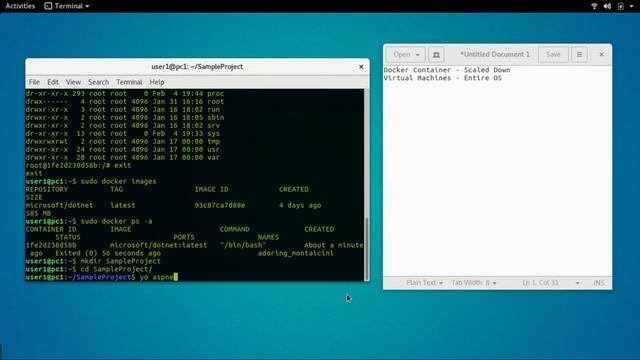Open the Plain Text language dropdown
Image resolution: width=640 pixels, height=360 pixels.
[424, 282]
